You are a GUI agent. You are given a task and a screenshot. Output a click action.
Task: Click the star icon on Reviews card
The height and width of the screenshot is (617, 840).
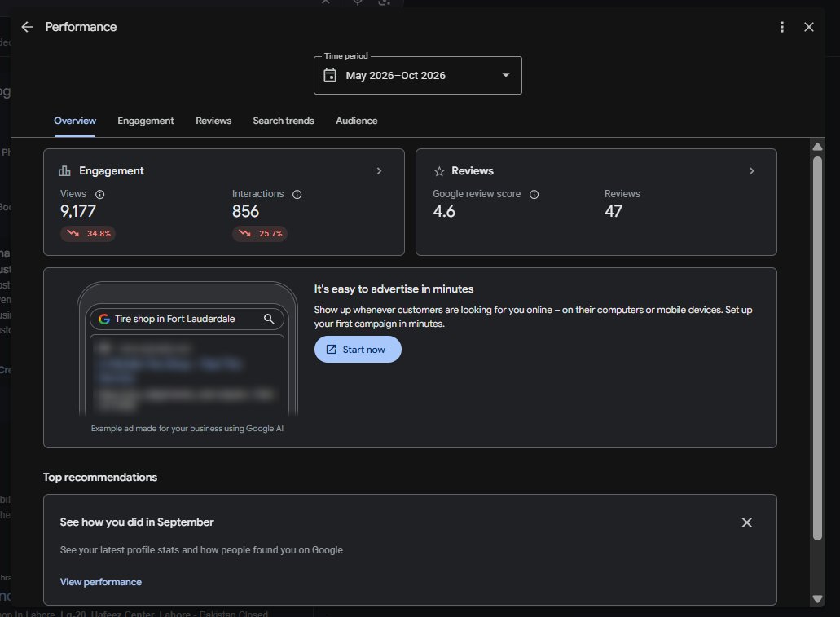point(439,171)
